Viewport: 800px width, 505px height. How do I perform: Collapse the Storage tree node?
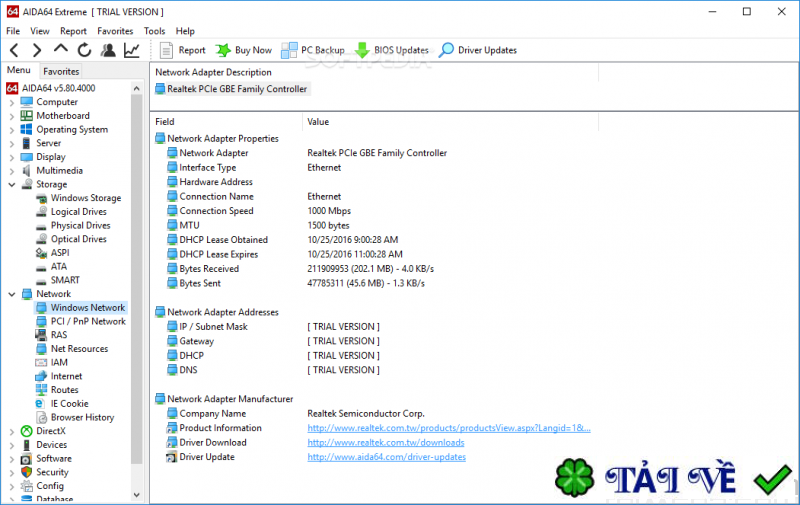pos(12,185)
